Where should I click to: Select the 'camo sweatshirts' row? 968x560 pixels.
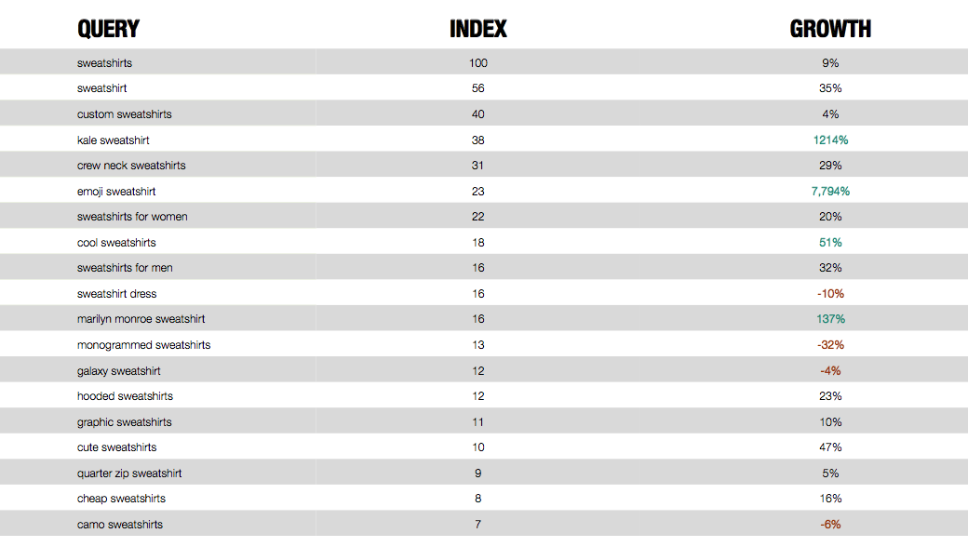click(x=484, y=525)
